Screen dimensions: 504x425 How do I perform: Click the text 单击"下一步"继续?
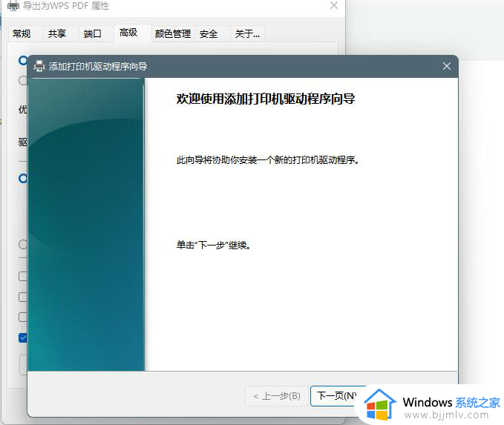[x=214, y=245]
